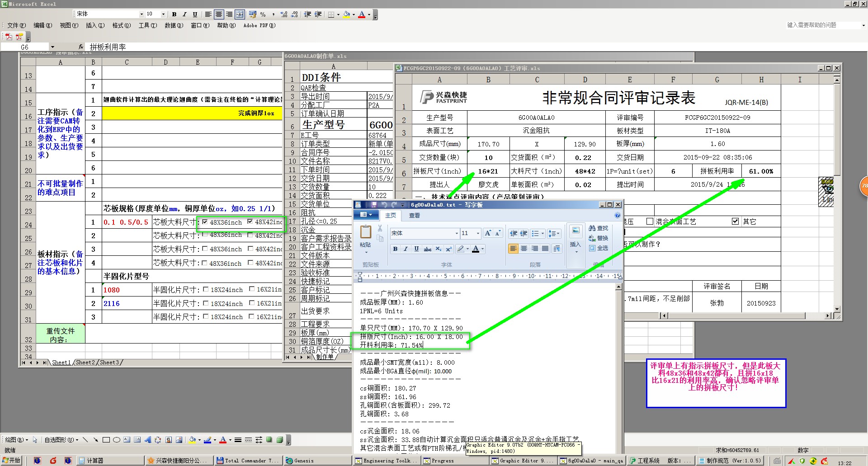This screenshot has height=466, width=868.
Task: Open the Adobe PDF(B) menu
Action: [x=259, y=26]
